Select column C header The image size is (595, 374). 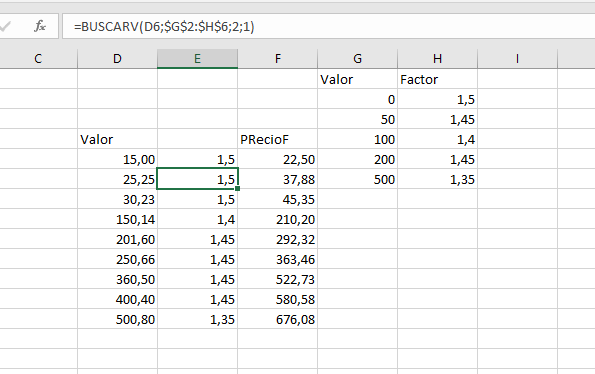click(38, 59)
